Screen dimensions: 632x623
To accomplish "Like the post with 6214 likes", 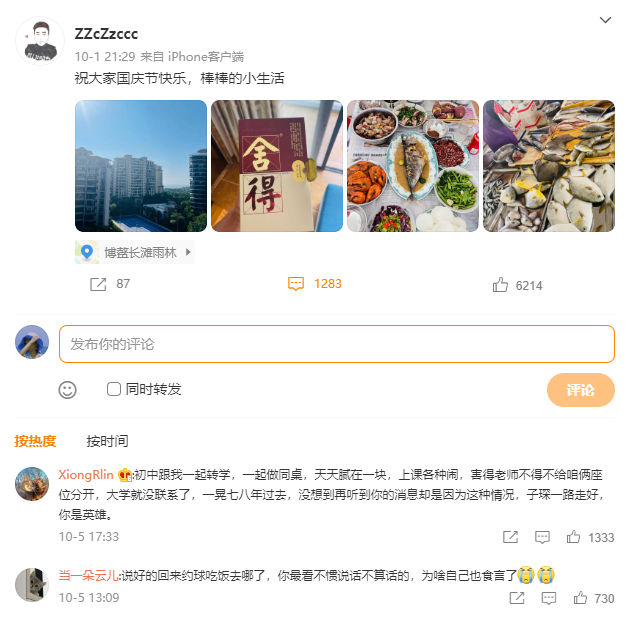I will (x=500, y=285).
